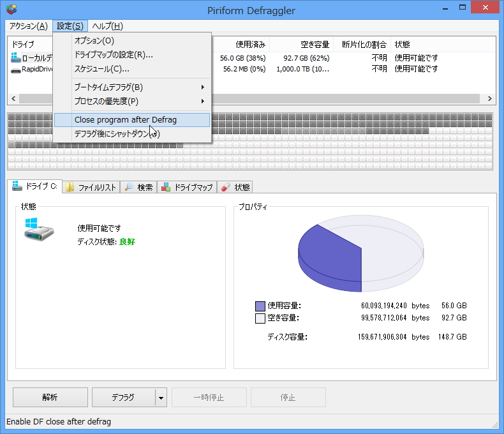The image size is (504, 434).
Task: Switch to the 状態 tab
Action: pos(235,187)
